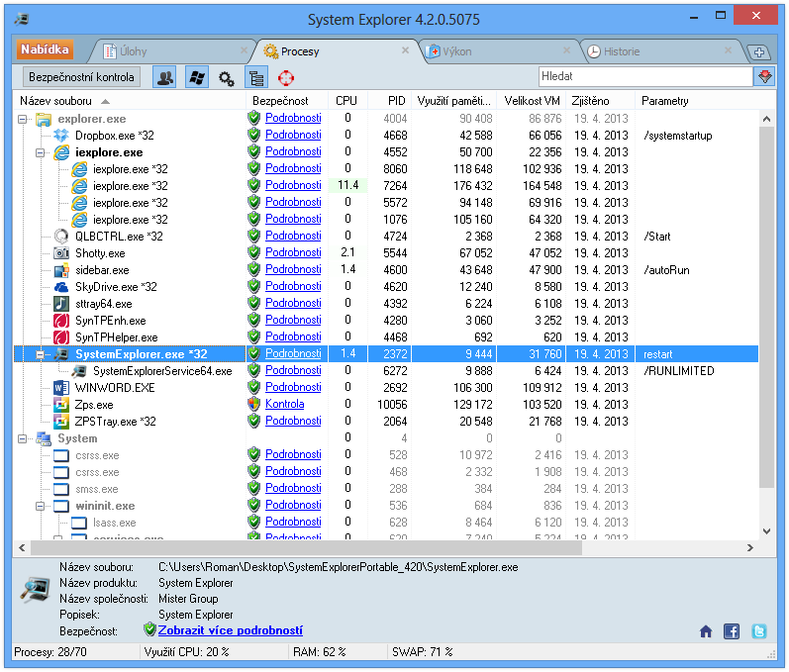This screenshot has width=789, height=672.
Task: Select the smss.exe process row
Action: point(385,489)
